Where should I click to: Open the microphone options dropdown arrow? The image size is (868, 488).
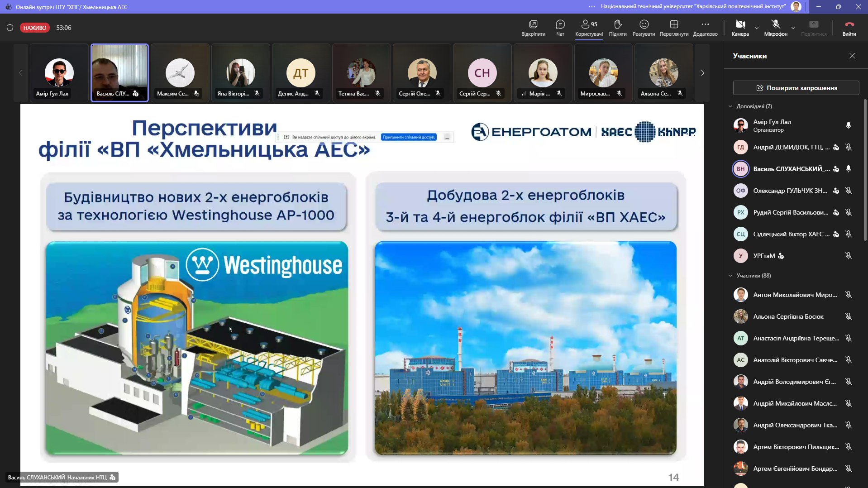click(x=793, y=28)
